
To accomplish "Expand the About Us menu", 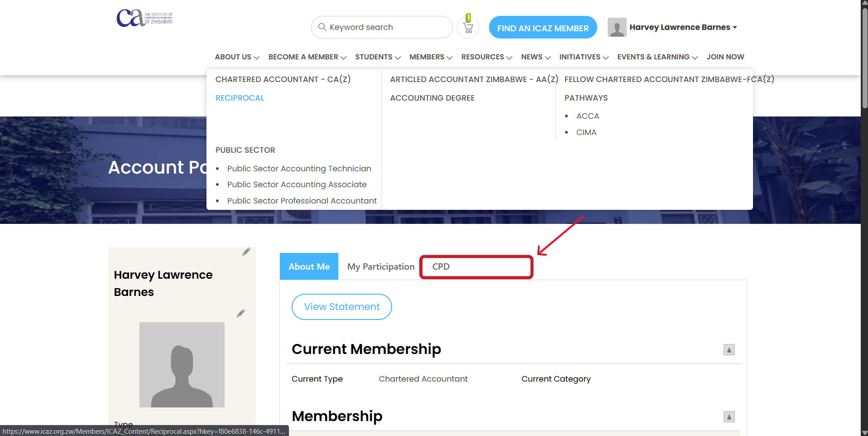I will tap(237, 57).
